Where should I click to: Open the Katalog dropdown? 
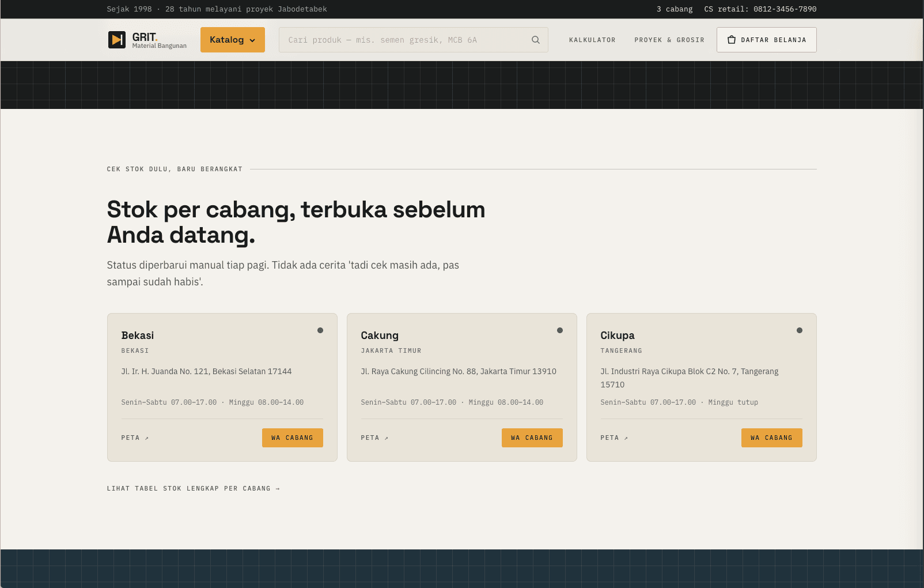pyautogui.click(x=233, y=40)
